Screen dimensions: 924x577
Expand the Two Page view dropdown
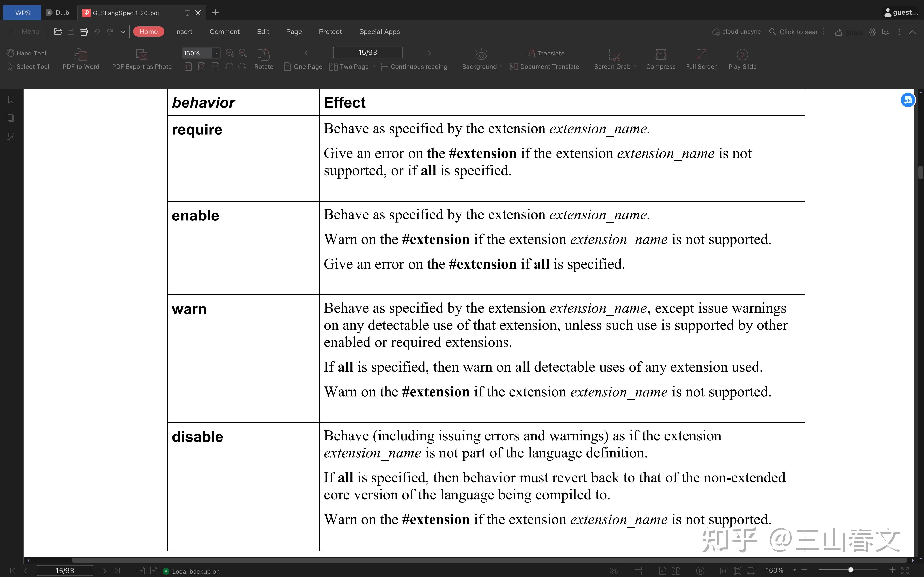tap(374, 66)
